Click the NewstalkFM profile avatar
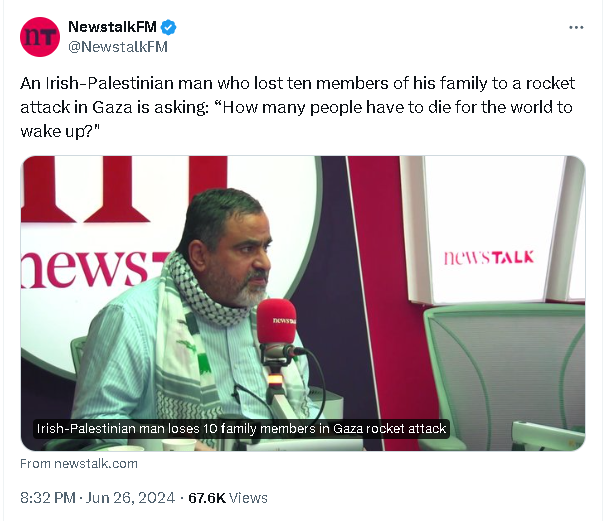The width and height of the screenshot is (609, 521). [x=40, y=36]
